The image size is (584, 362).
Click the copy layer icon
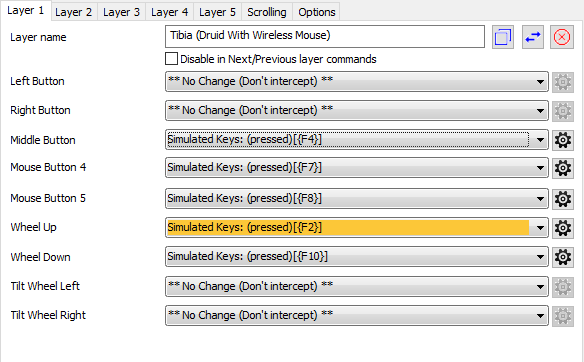tap(503, 37)
